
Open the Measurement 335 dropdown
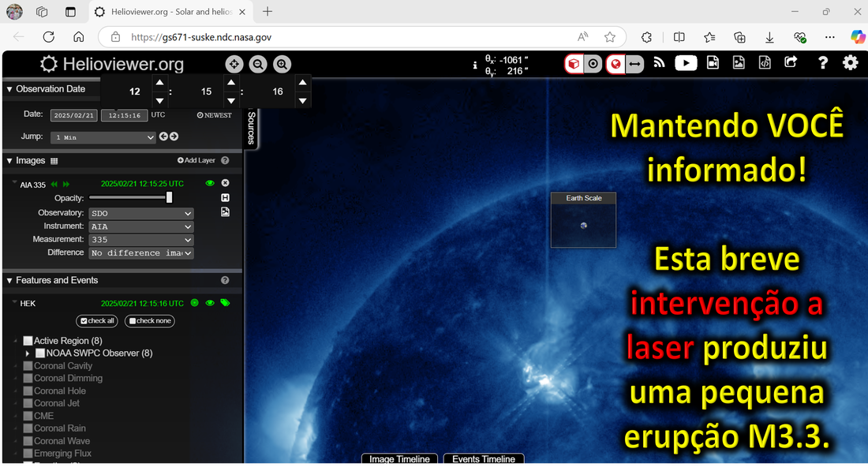(141, 240)
